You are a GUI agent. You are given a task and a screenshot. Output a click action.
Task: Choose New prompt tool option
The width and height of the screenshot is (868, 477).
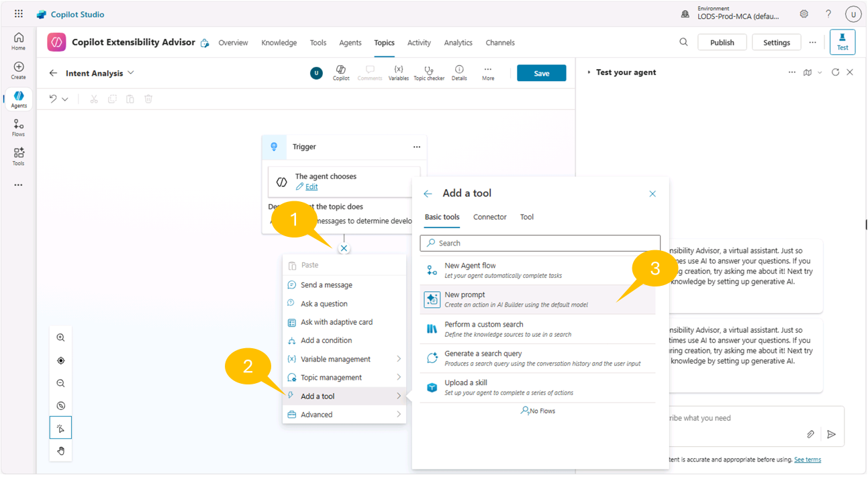538,300
